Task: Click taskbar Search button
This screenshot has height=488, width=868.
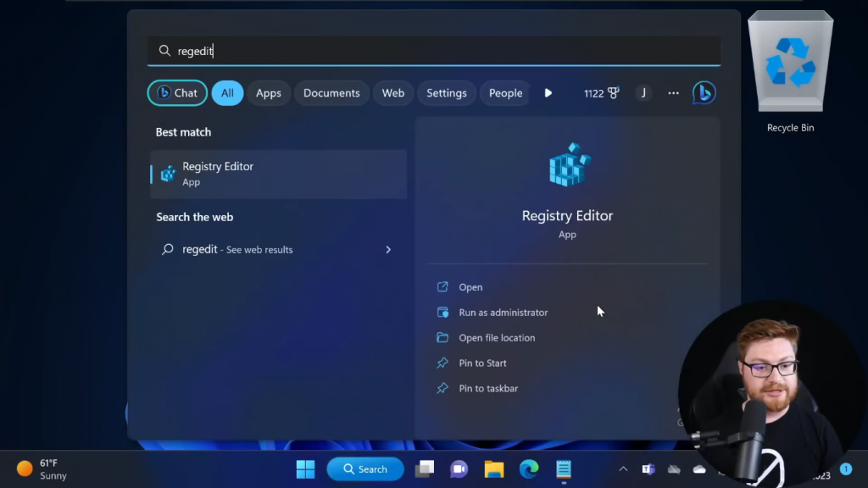Action: click(365, 469)
